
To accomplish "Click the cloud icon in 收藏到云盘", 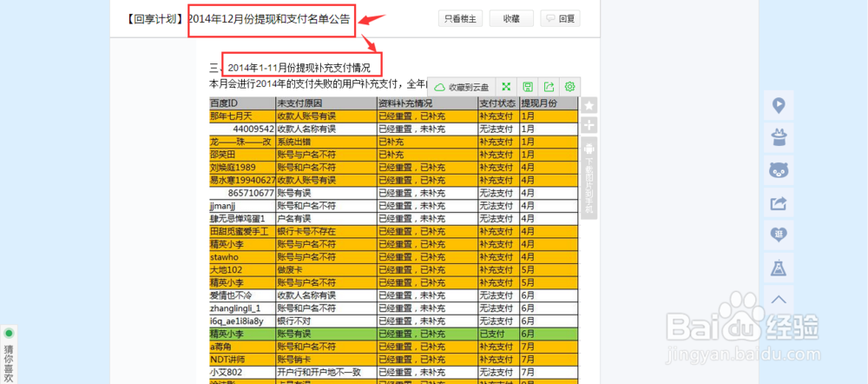I will coord(440,87).
